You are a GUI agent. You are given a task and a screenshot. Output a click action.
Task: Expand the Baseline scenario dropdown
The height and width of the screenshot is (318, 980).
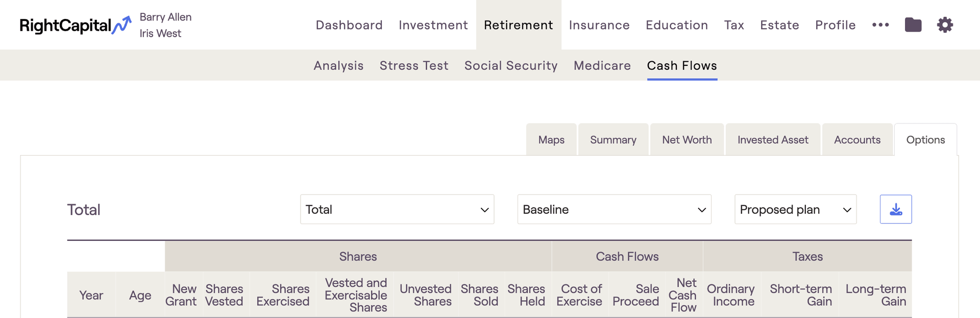coord(614,209)
